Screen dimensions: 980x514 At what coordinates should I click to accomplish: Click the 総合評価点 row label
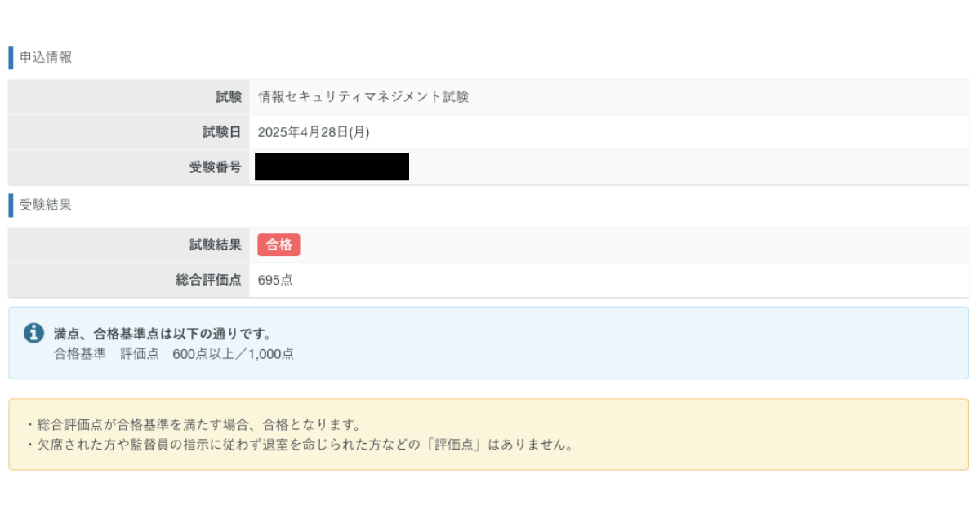209,280
